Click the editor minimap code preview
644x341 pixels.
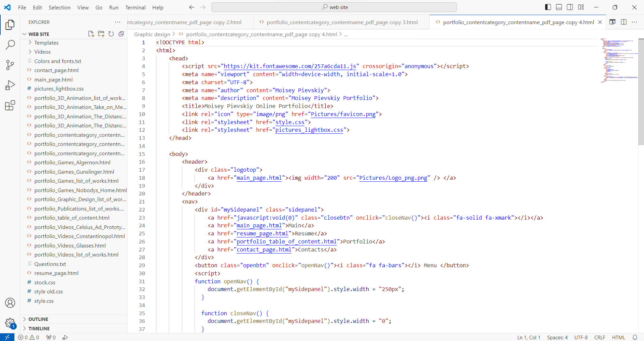pyautogui.click(x=619, y=60)
